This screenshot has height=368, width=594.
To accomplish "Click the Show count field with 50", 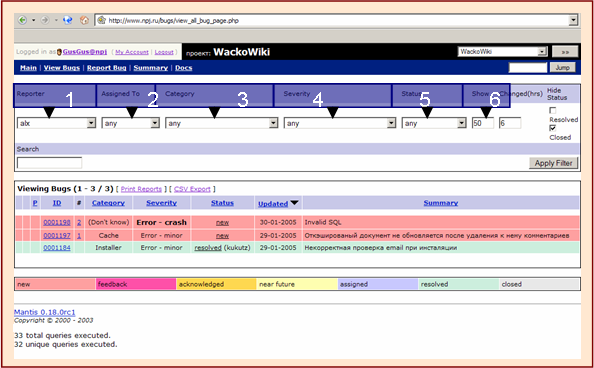I will click(483, 123).
